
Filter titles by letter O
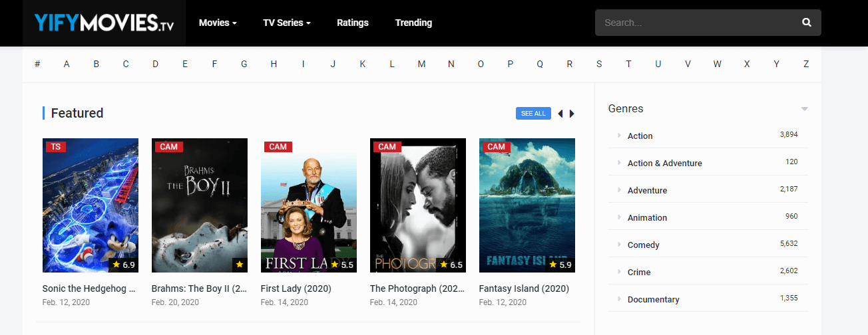(x=481, y=64)
